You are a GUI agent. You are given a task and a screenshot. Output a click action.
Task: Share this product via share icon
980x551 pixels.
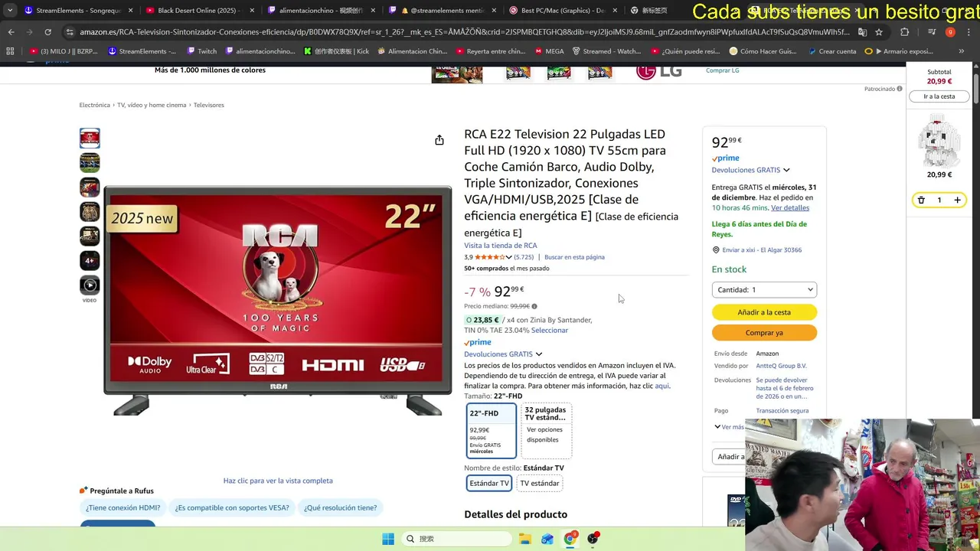point(439,140)
